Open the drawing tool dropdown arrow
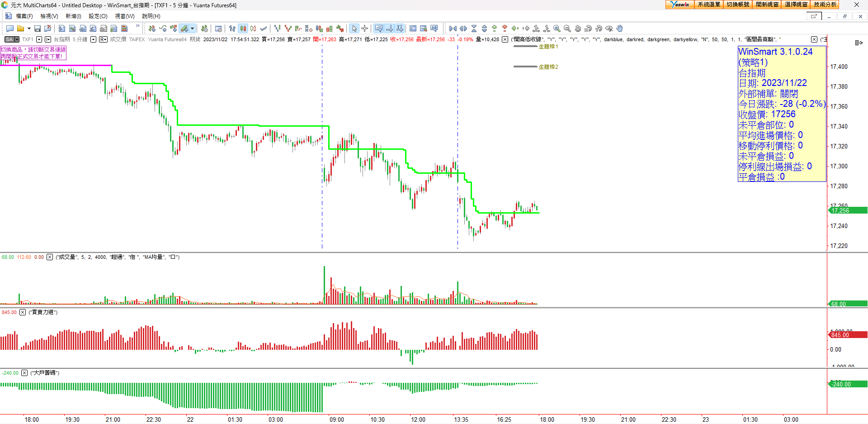The image size is (868, 424). 193,29
